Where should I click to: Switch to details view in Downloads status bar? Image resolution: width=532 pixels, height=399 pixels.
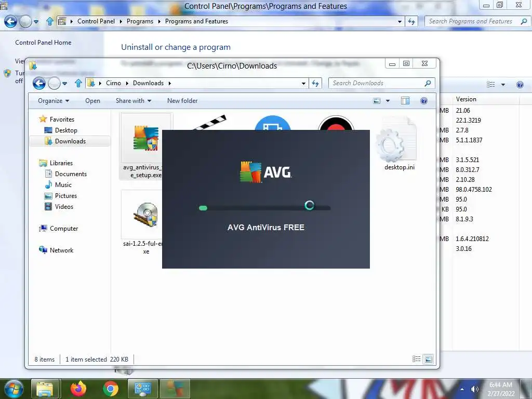(x=416, y=359)
